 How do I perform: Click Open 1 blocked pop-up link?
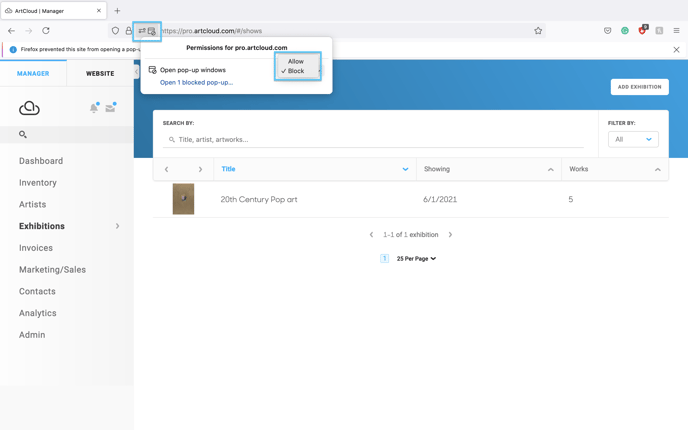pyautogui.click(x=196, y=82)
